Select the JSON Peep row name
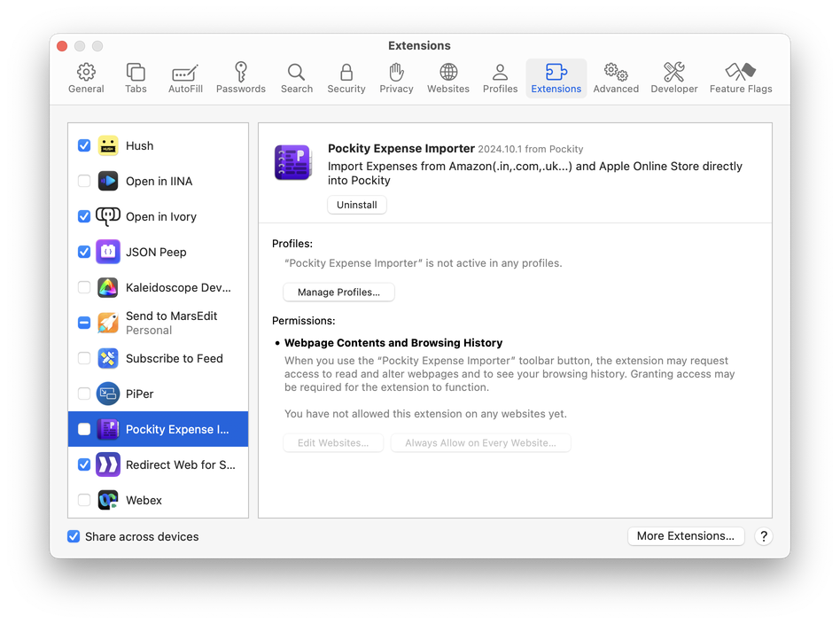Viewport: 840px width, 624px height. pyautogui.click(x=156, y=252)
